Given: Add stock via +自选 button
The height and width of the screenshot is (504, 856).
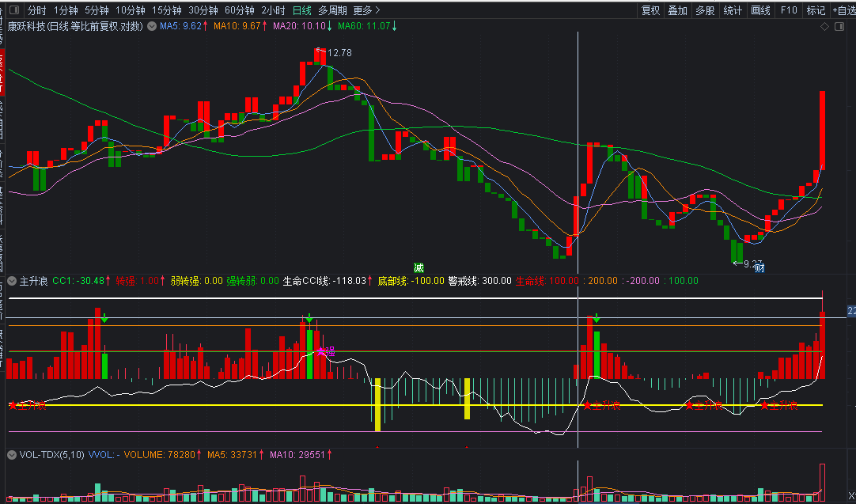Looking at the screenshot, I should [x=843, y=10].
